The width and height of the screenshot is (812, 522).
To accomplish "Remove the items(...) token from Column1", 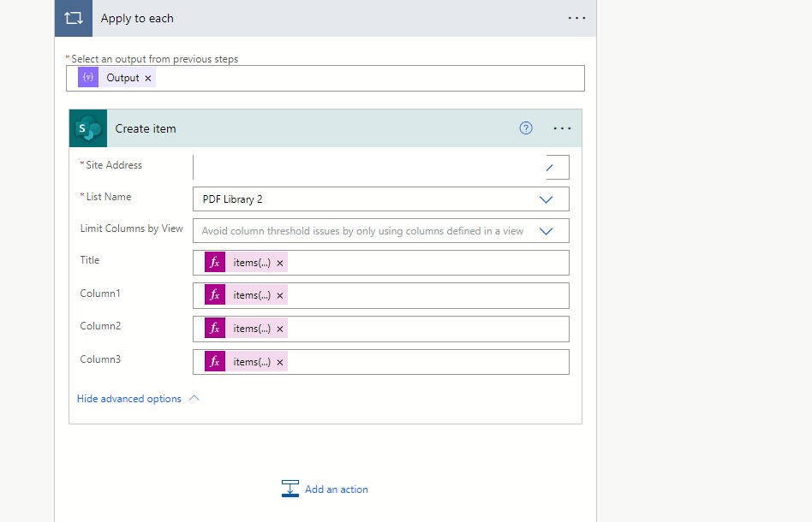I will pyautogui.click(x=279, y=296).
